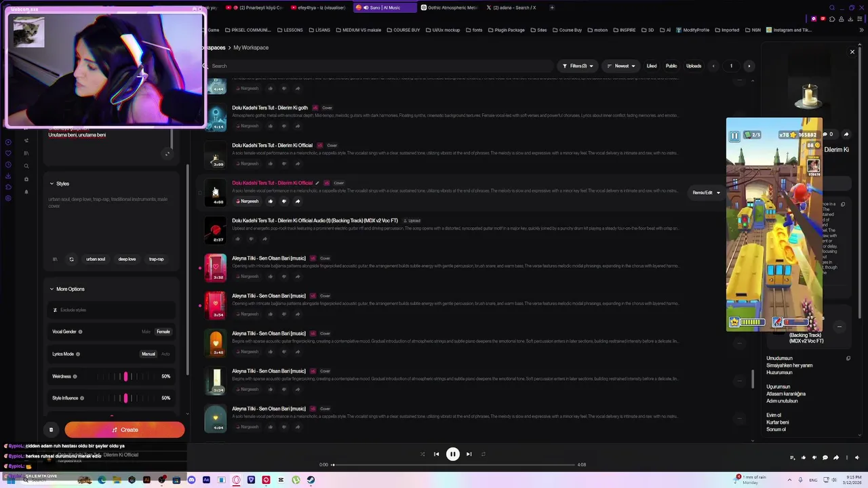The height and width of the screenshot is (488, 868).
Task: Refresh the suggested style tags
Action: pos(71,259)
